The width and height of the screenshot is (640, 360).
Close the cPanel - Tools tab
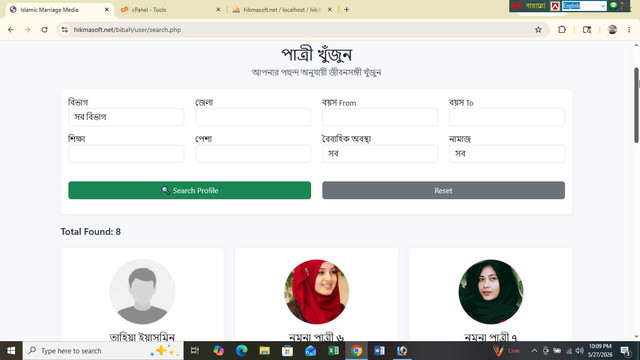[x=218, y=9]
